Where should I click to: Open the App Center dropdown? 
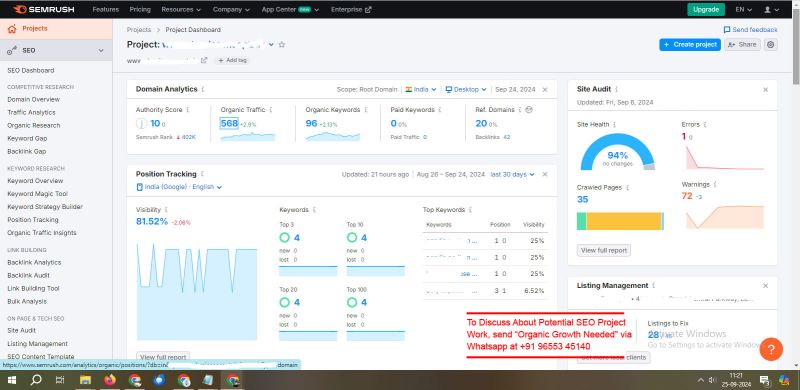point(290,9)
